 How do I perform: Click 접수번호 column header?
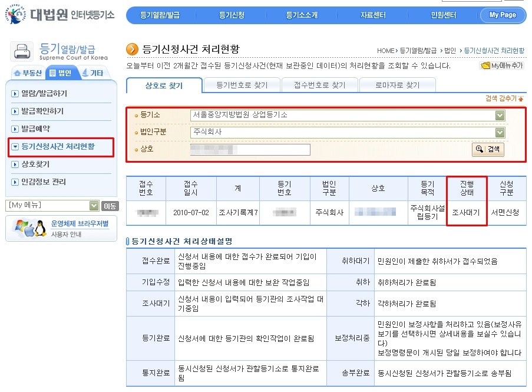coord(146,189)
